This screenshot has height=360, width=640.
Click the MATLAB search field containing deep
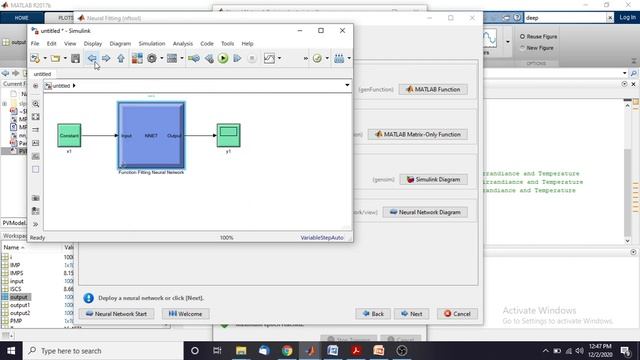(565, 18)
